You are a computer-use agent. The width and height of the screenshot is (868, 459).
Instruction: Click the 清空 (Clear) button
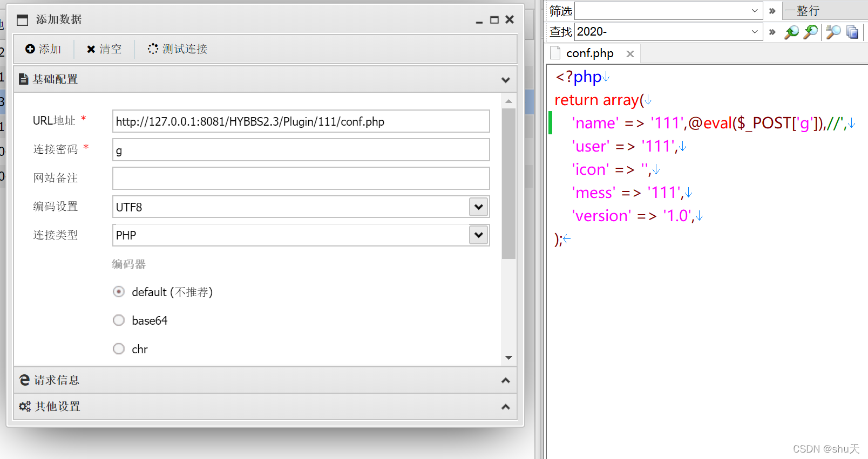pyautogui.click(x=104, y=49)
